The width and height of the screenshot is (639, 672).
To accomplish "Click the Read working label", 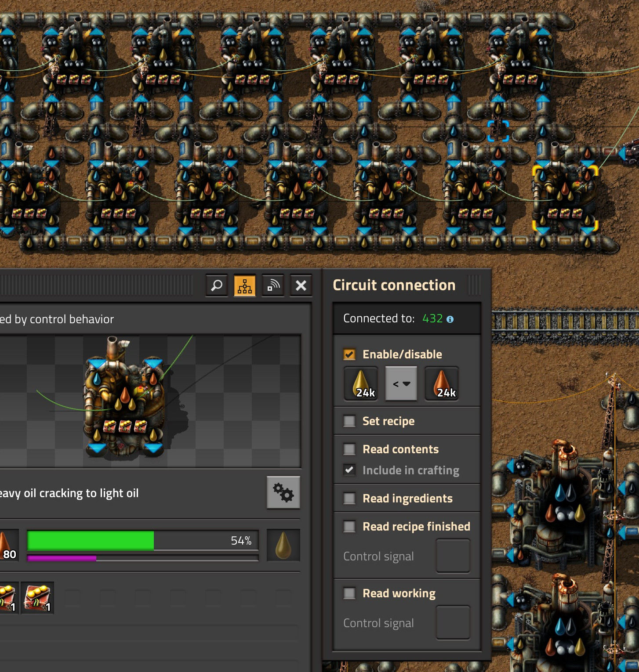I will point(399,593).
